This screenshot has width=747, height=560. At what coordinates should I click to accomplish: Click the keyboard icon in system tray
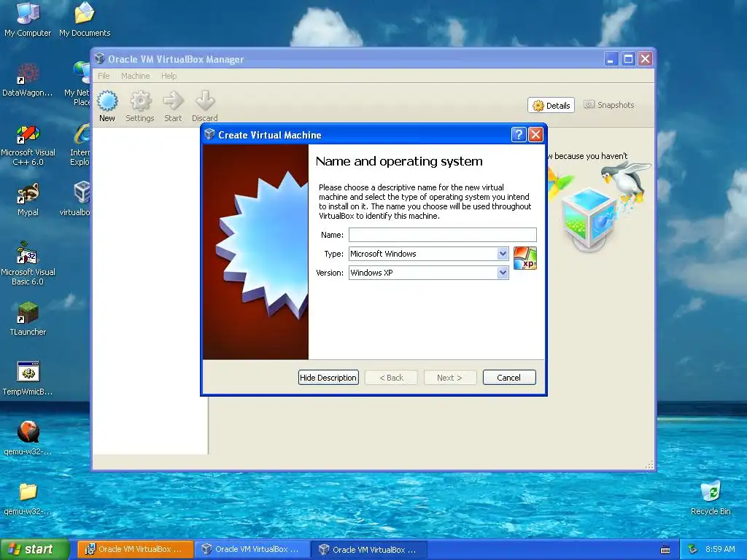(x=665, y=550)
